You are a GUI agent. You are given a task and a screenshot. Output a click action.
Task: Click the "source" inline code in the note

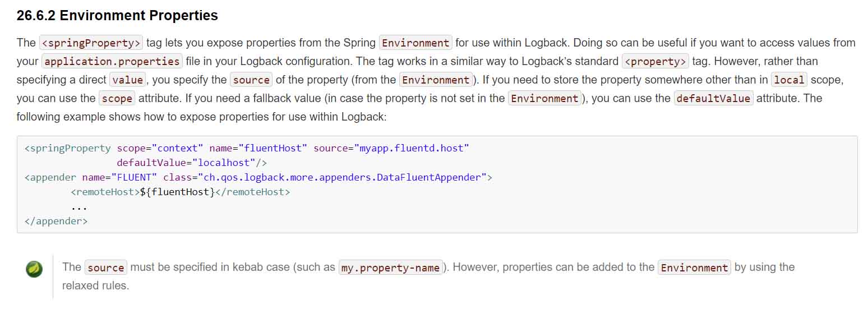pos(105,268)
